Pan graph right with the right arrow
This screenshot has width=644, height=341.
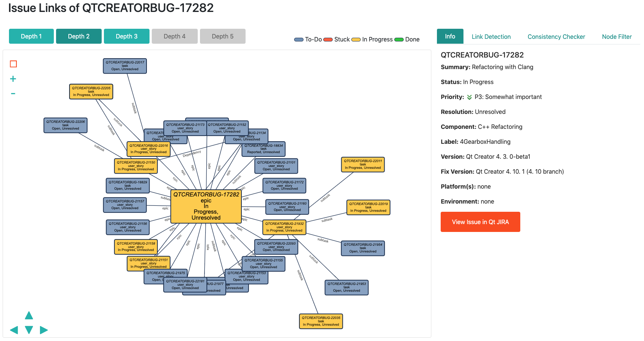click(44, 330)
